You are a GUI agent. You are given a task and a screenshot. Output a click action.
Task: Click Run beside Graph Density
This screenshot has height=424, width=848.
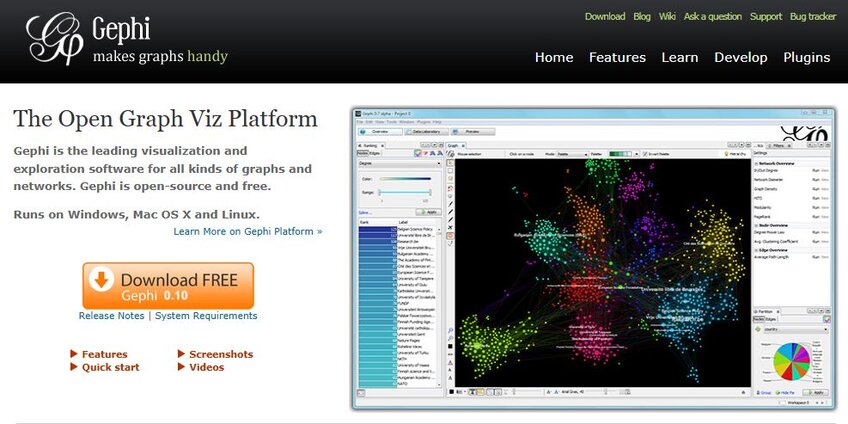pyautogui.click(x=816, y=189)
